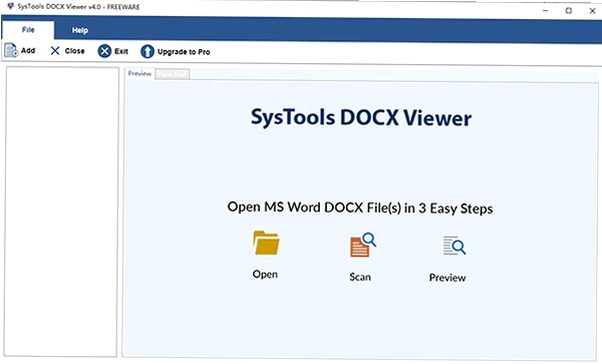This screenshot has height=364, width=602.
Task: Select the grayed-out tab beside Preview
Action: 173,74
